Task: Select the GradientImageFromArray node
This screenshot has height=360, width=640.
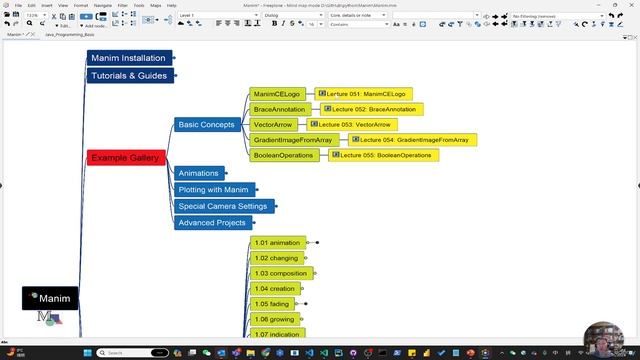Action: tap(294, 140)
